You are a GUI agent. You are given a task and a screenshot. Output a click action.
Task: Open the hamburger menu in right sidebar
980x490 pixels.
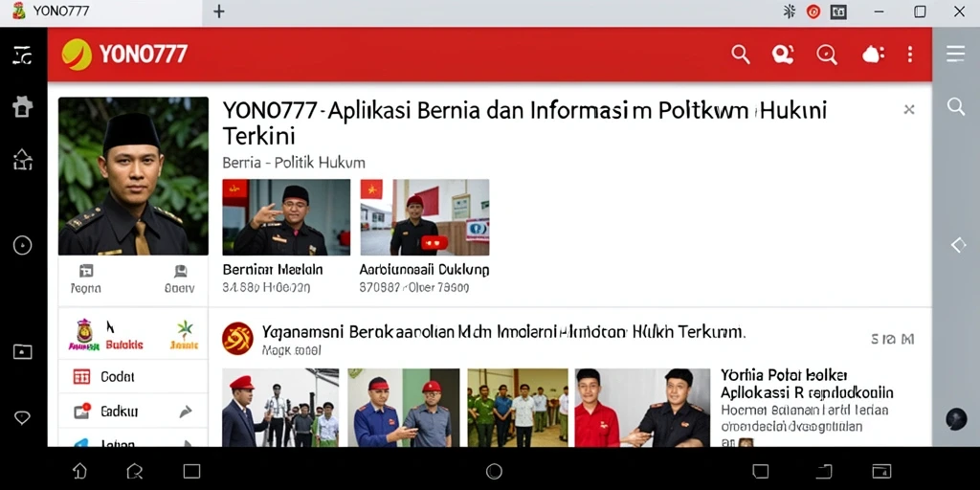coord(956,55)
